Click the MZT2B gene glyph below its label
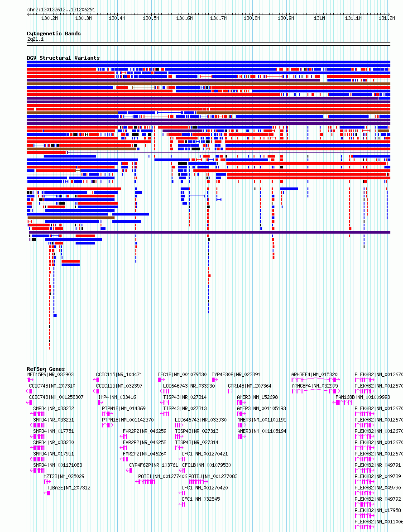The width and height of the screenshot is (403, 532). 47,482
